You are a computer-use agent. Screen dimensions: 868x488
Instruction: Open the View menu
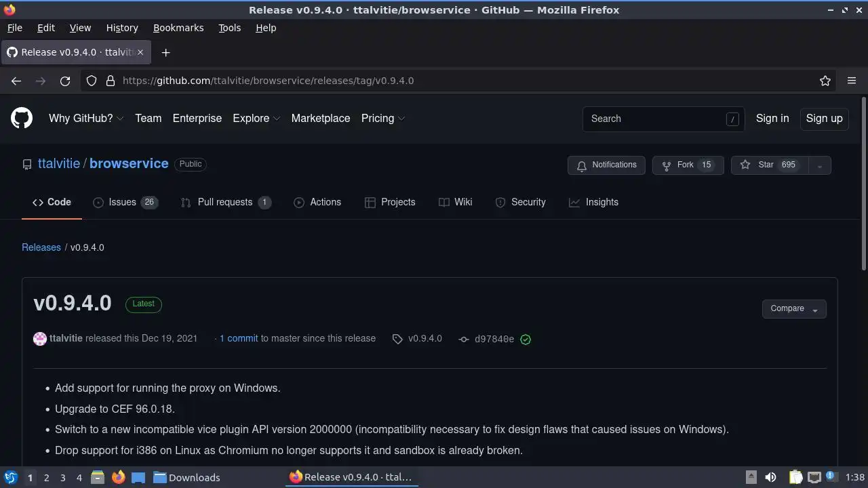tap(80, 28)
